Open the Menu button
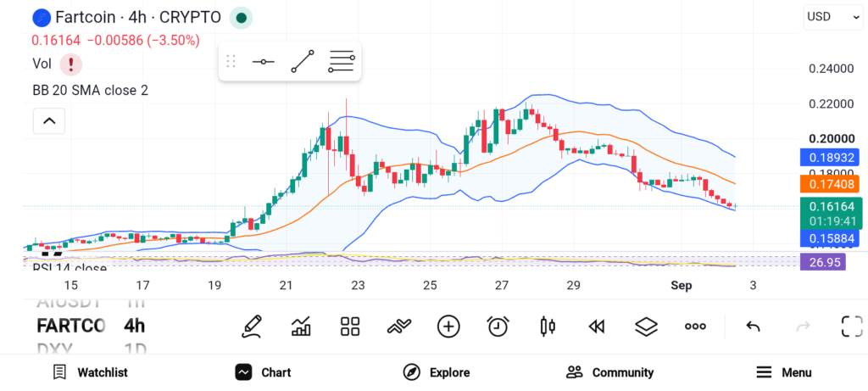The width and height of the screenshot is (868, 391). coord(784,372)
